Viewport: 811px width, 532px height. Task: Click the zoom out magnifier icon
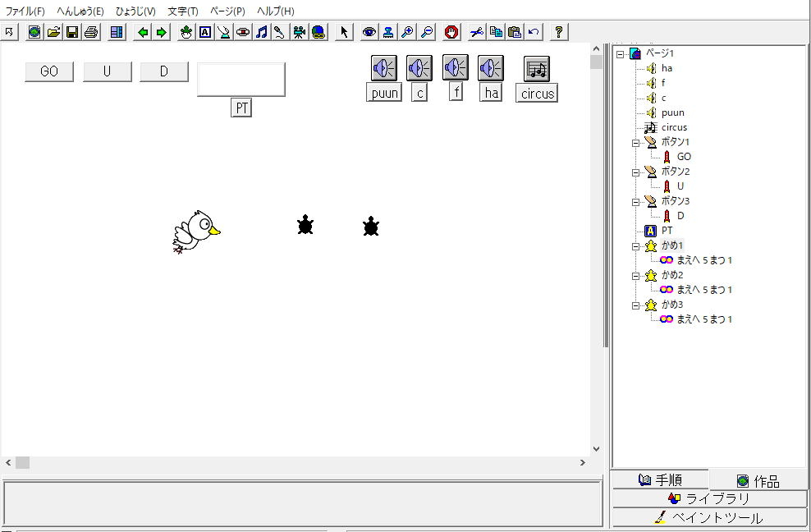427,32
